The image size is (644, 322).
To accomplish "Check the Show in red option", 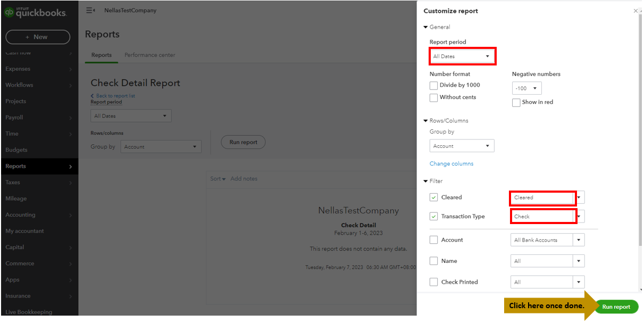I will click(516, 102).
